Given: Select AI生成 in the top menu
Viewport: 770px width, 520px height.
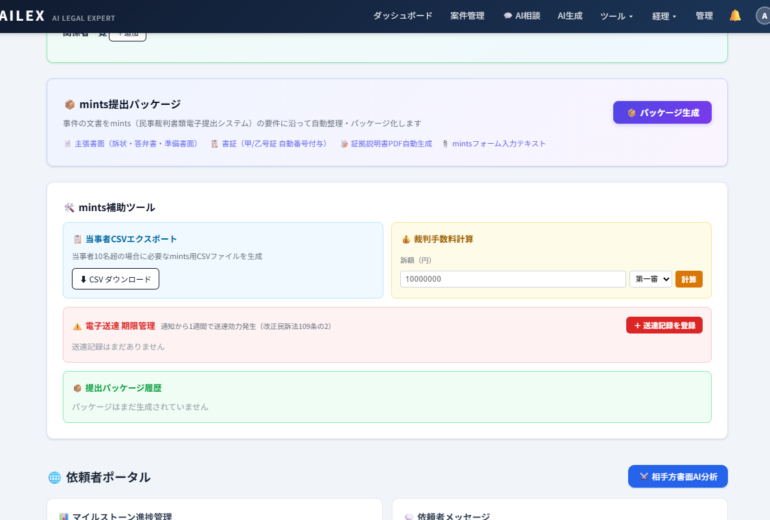Looking at the screenshot, I should click(x=570, y=16).
